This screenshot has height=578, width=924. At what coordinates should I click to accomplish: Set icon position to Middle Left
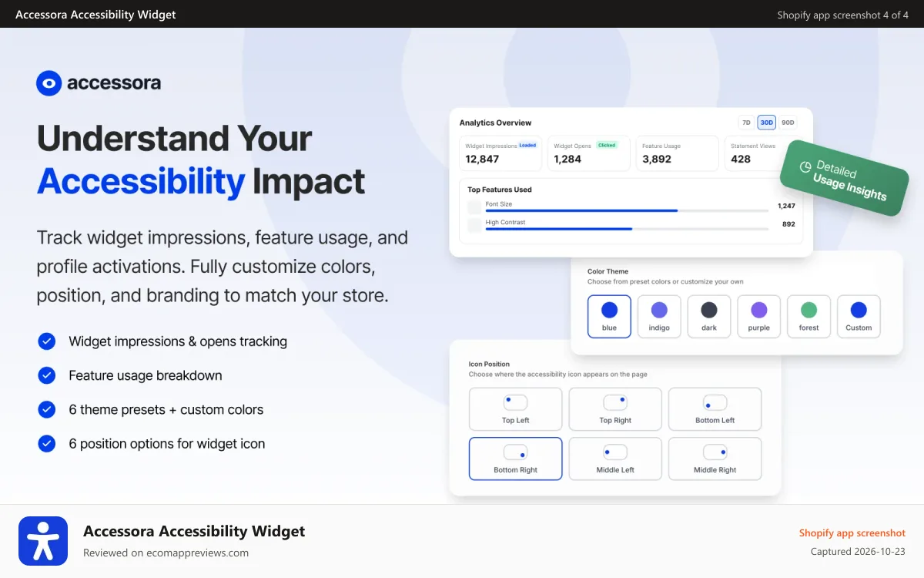pos(615,459)
